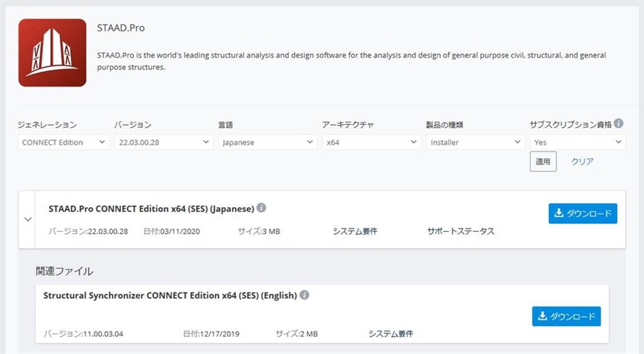Viewport: 644px width, 354px height.
Task: Click the クリア clear link
Action: click(x=582, y=162)
